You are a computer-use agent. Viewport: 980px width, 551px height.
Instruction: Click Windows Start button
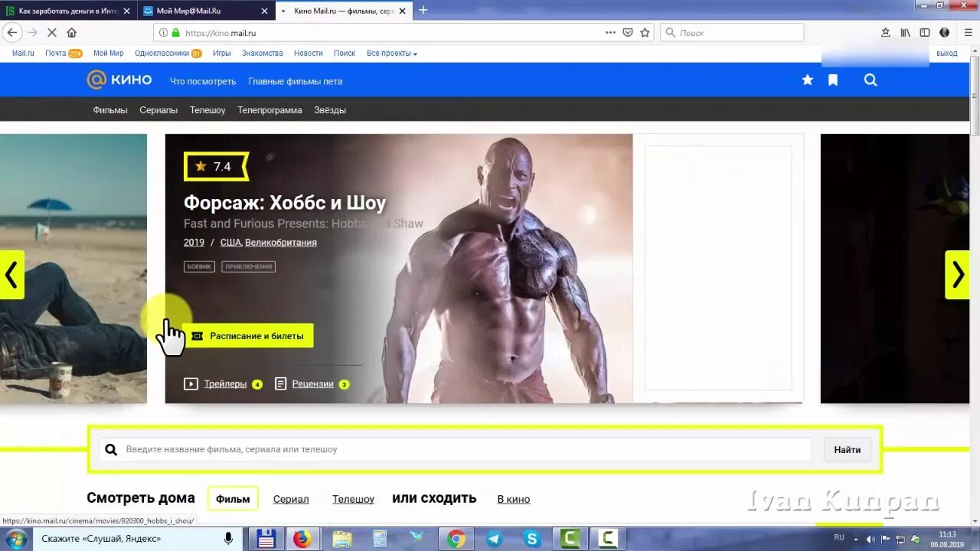pyautogui.click(x=15, y=539)
